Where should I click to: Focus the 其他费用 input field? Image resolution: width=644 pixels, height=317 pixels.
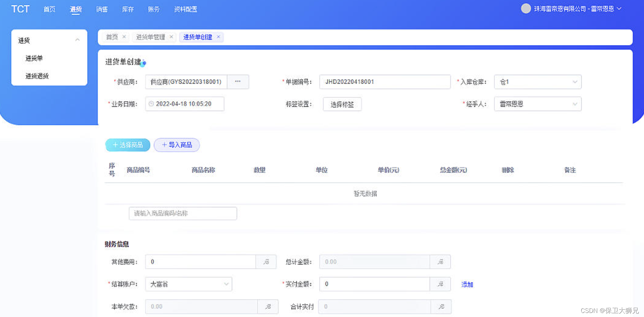click(x=201, y=262)
